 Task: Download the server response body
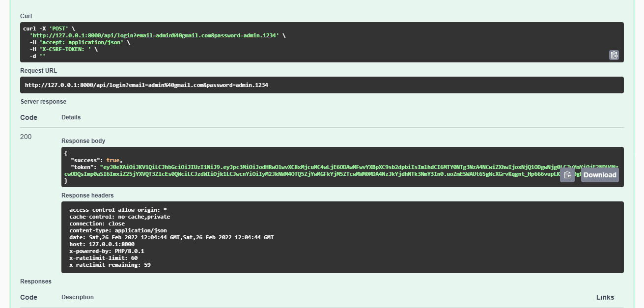tap(599, 175)
